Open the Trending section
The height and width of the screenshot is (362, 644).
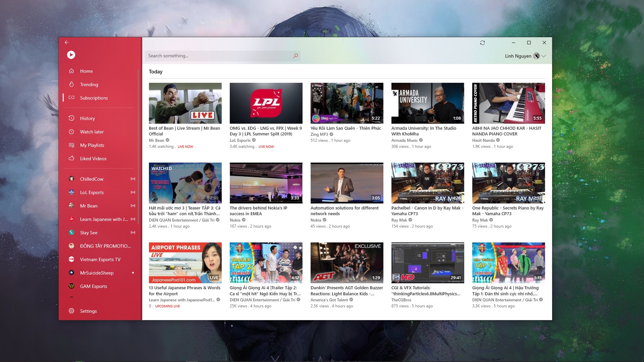click(x=89, y=84)
